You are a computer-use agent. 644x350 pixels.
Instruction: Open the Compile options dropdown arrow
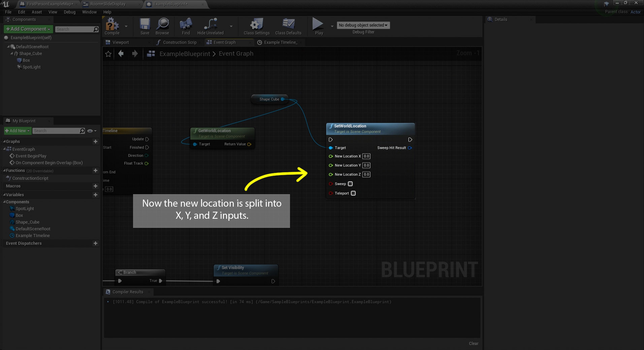(x=126, y=26)
